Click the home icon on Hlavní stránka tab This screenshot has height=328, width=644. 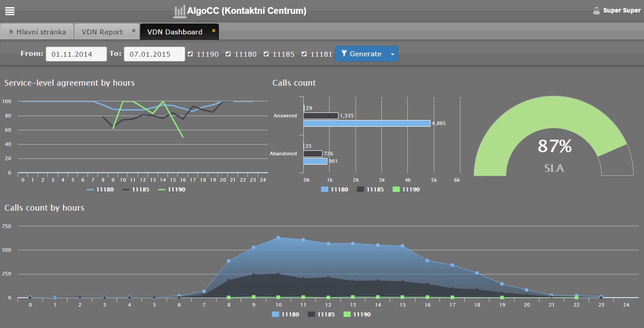pos(11,32)
